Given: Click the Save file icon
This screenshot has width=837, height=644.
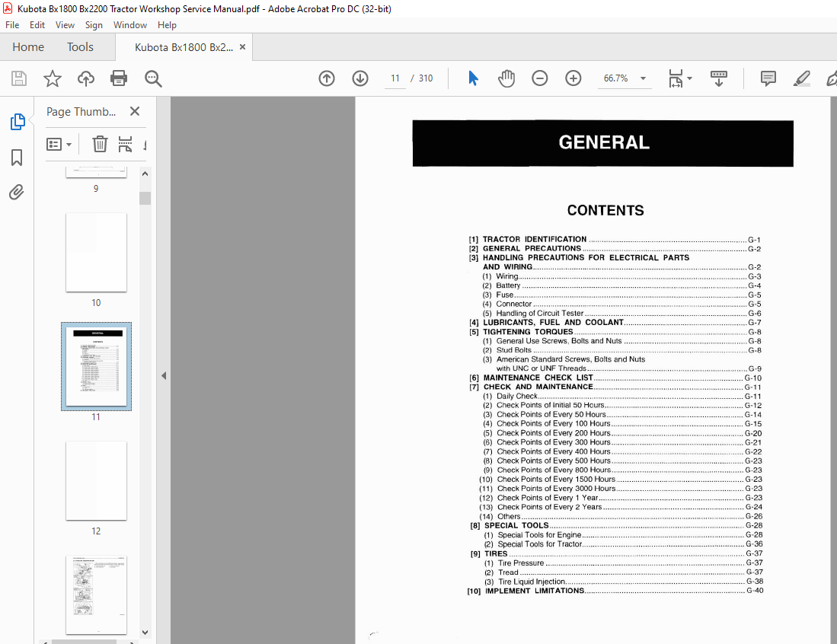Looking at the screenshot, I should point(19,78).
